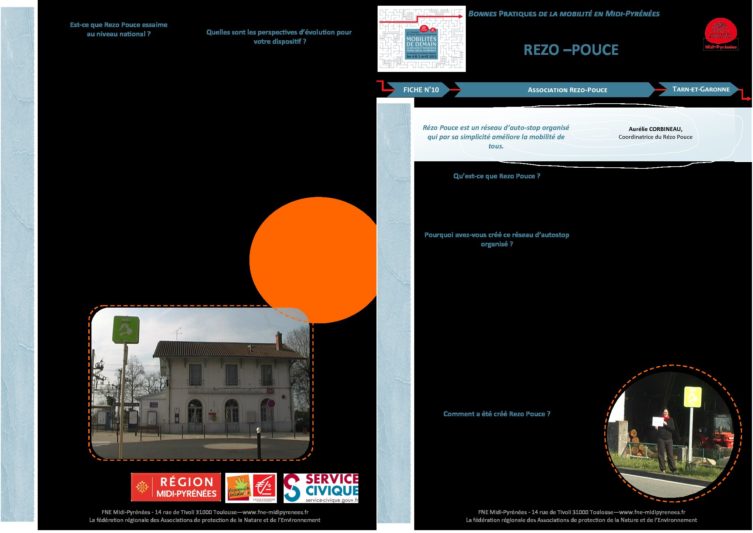This screenshot has height=533, width=753.
Task: Click the Région Midi-Pyrénées logo
Action: [176, 487]
